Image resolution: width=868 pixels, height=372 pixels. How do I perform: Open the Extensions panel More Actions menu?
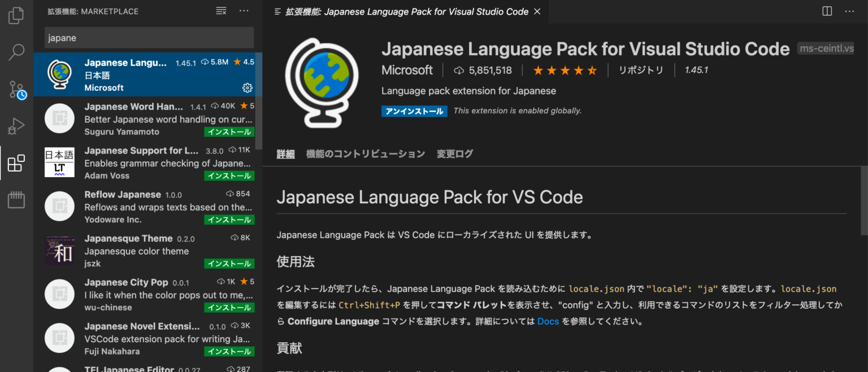(x=244, y=11)
